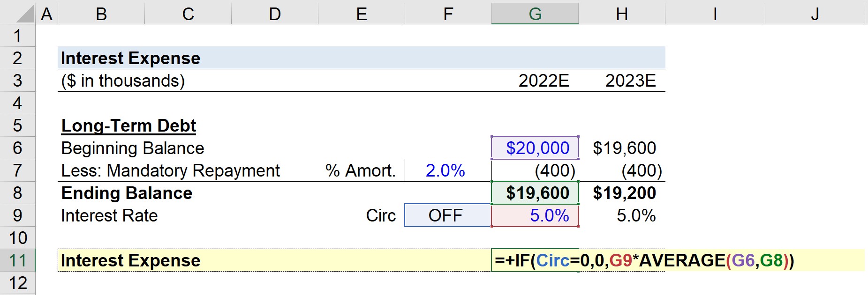Click the Circ label
Screen dimensions: 868x295
click(x=381, y=215)
